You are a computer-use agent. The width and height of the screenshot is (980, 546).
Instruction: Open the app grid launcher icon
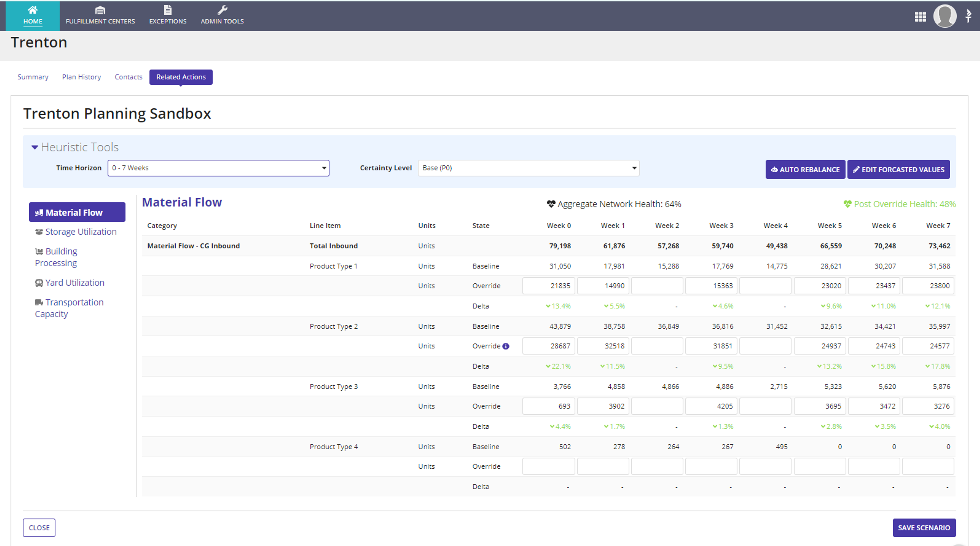click(920, 16)
